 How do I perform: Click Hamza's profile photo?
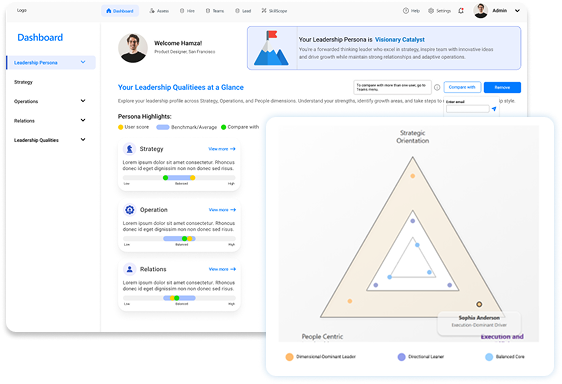click(x=133, y=48)
